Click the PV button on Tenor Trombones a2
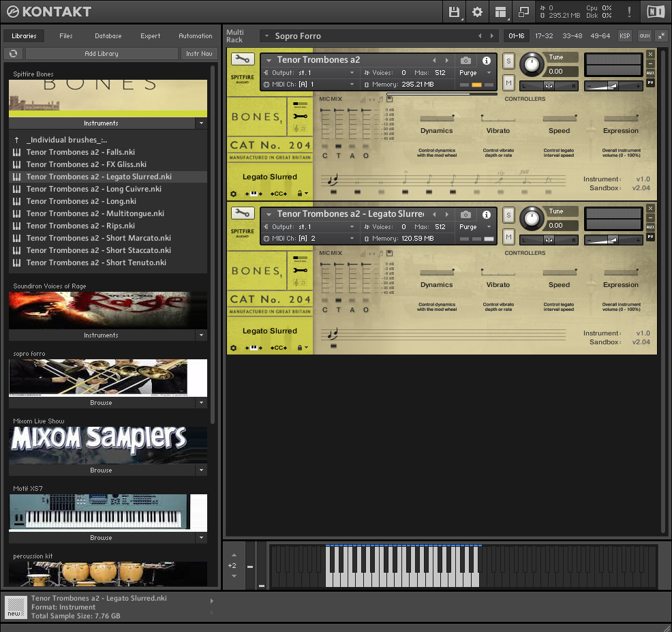Screen dimensions: 672x632 tap(650, 82)
